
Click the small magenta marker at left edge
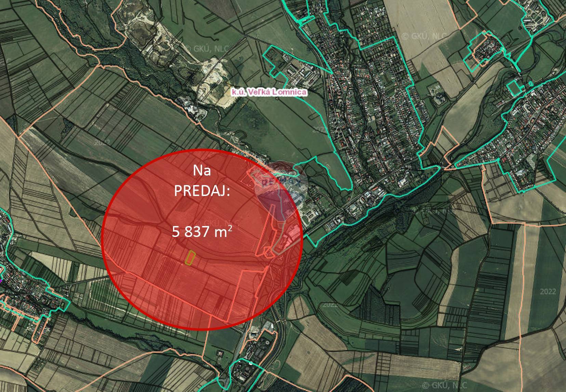point(1,280)
